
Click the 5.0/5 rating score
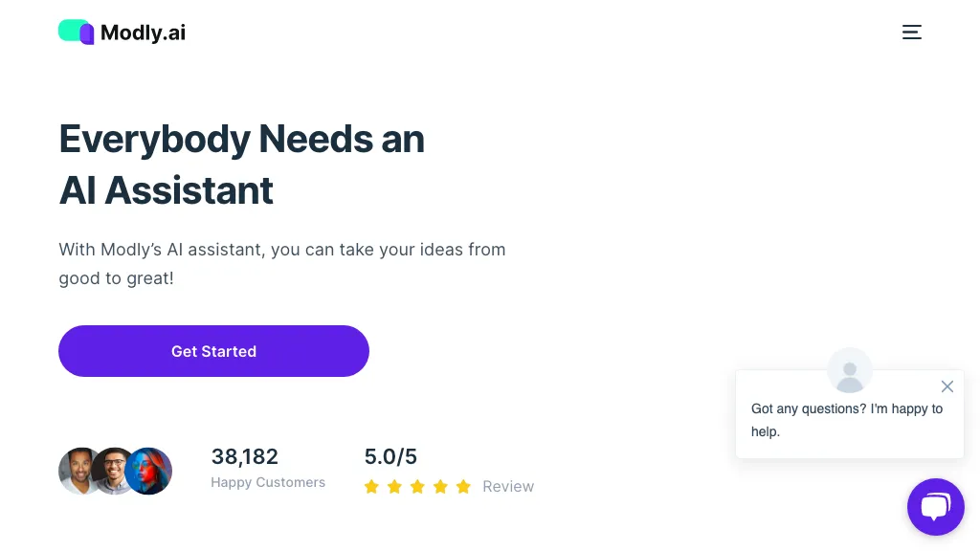(390, 457)
